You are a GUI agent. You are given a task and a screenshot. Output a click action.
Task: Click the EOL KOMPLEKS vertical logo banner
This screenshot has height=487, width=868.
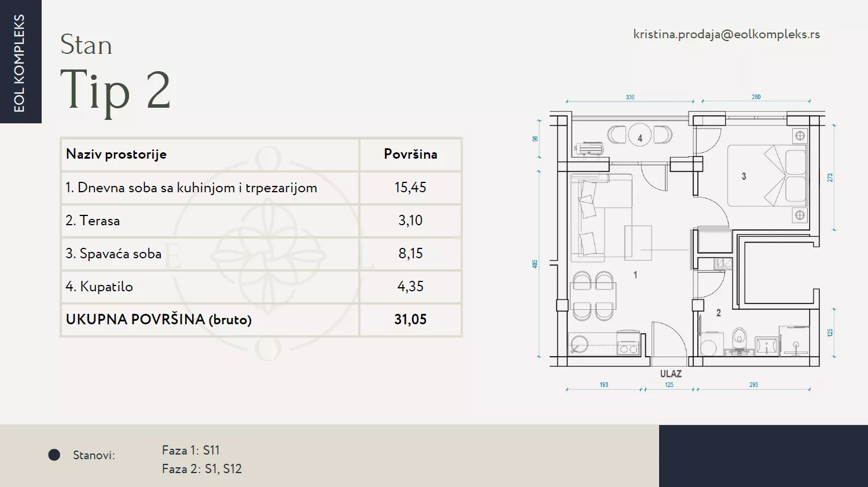[x=20, y=61]
